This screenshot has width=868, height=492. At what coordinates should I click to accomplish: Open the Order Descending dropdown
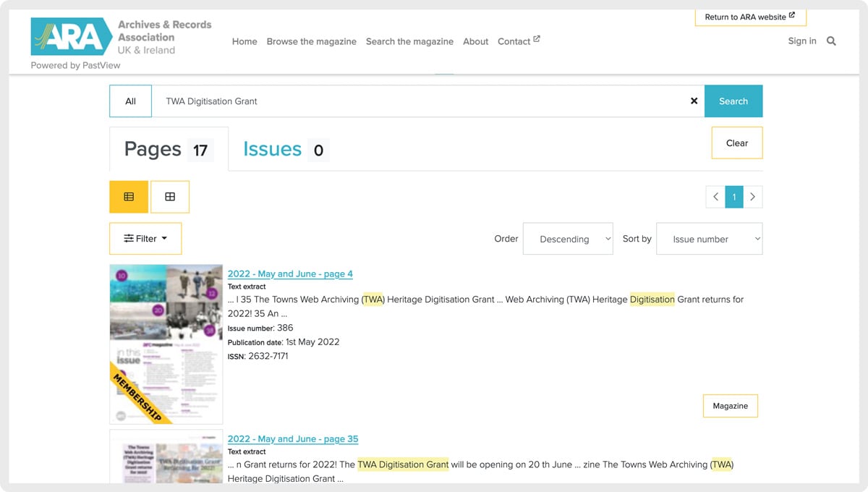(x=568, y=239)
